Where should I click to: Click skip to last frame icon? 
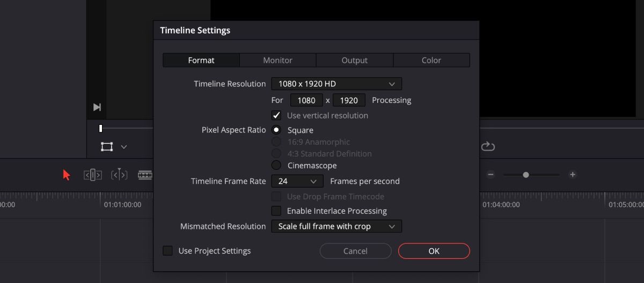point(97,107)
